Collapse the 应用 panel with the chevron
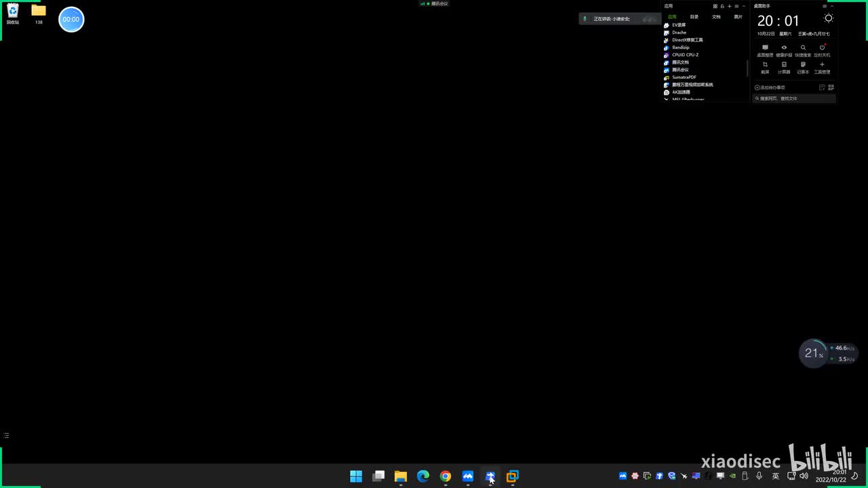The height and width of the screenshot is (488, 868). [x=744, y=6]
